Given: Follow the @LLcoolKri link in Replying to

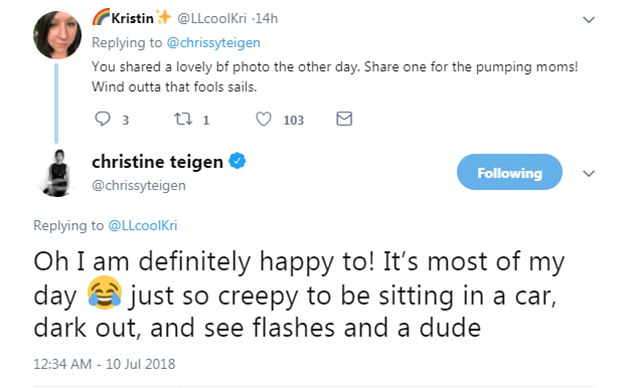Looking at the screenshot, I should point(143,225).
